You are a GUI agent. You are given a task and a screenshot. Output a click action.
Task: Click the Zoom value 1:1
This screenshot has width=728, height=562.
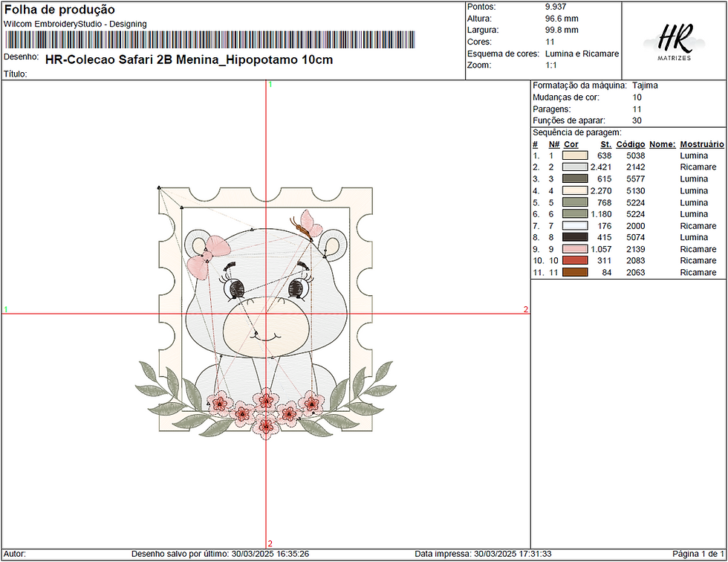(550, 65)
